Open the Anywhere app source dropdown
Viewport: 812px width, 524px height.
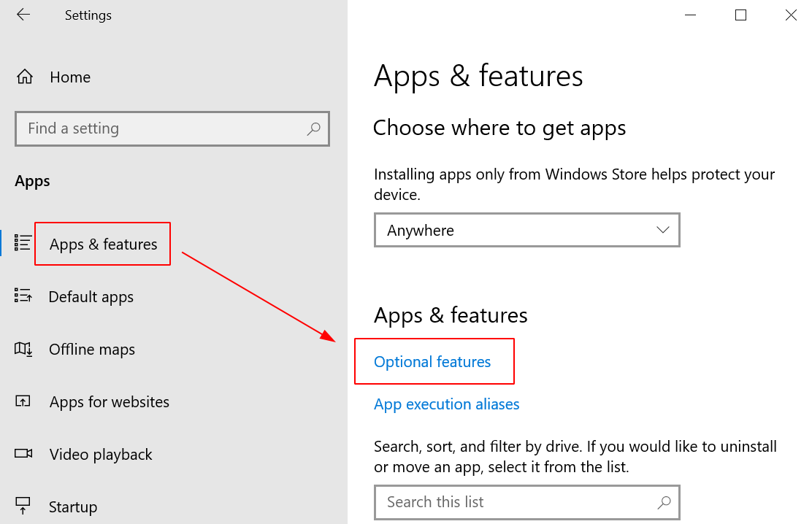[x=526, y=231]
